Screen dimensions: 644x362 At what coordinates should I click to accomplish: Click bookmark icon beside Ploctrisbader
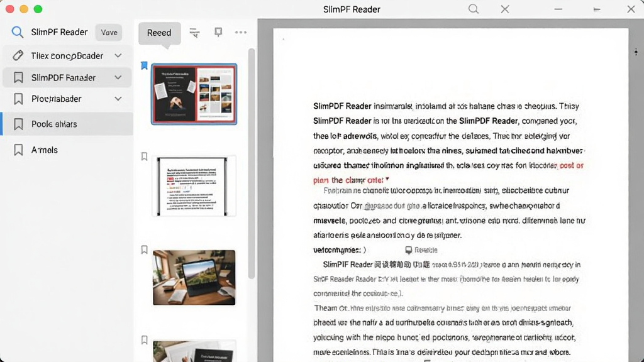coord(18,99)
